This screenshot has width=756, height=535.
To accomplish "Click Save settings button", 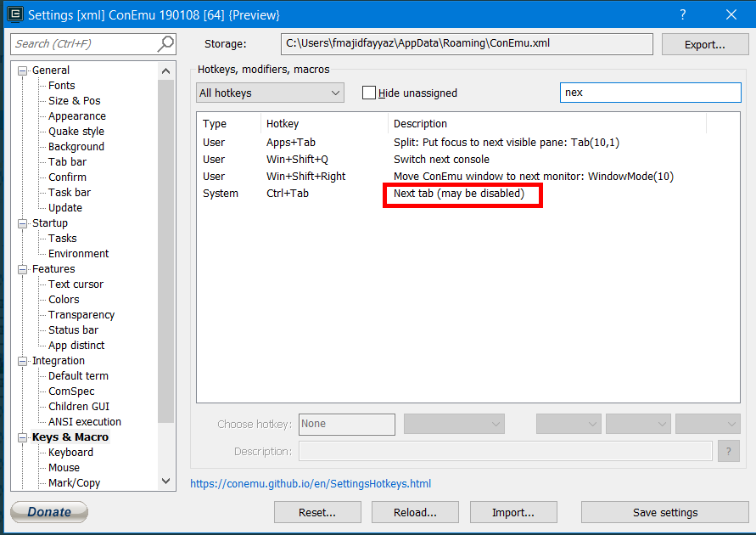I will 665,512.
